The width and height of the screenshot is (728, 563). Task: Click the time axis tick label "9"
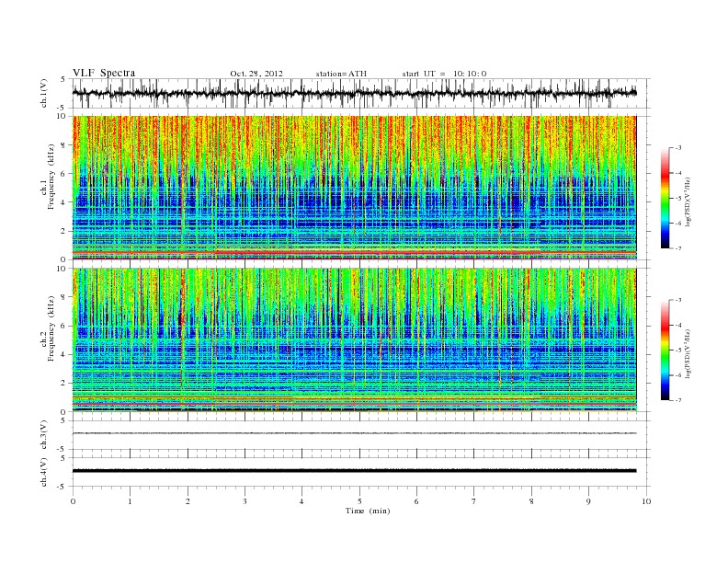(x=588, y=501)
